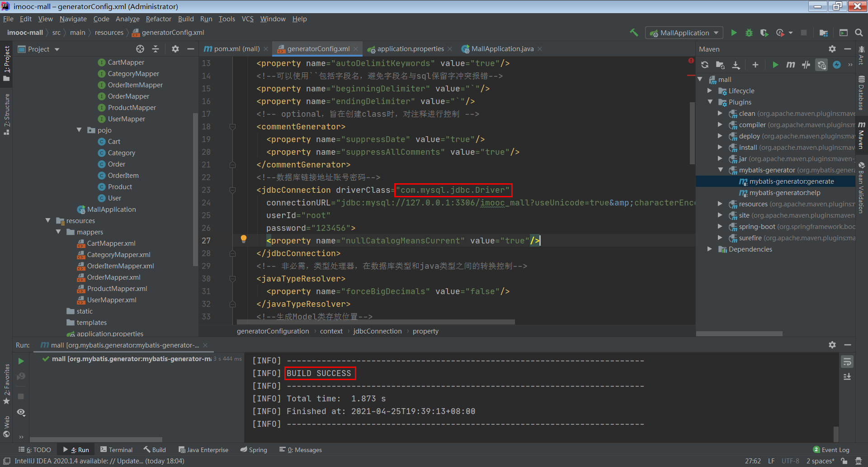Toggle the Structure tool window stripe
The height and width of the screenshot is (467, 868).
[6, 114]
